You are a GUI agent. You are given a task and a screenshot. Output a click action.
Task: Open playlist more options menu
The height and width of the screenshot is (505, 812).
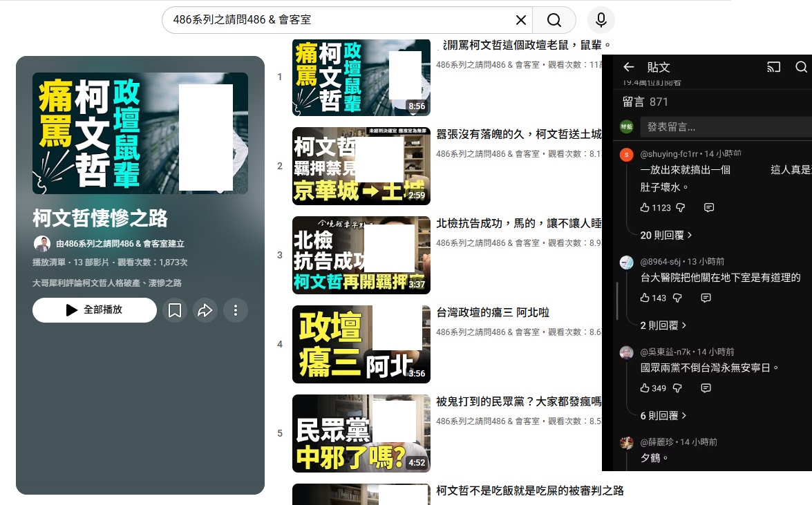tap(236, 311)
